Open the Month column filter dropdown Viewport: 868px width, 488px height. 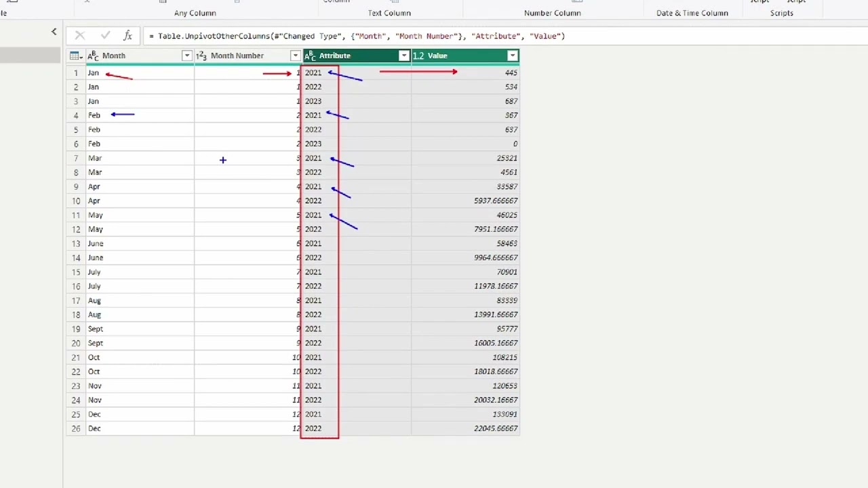pyautogui.click(x=187, y=56)
